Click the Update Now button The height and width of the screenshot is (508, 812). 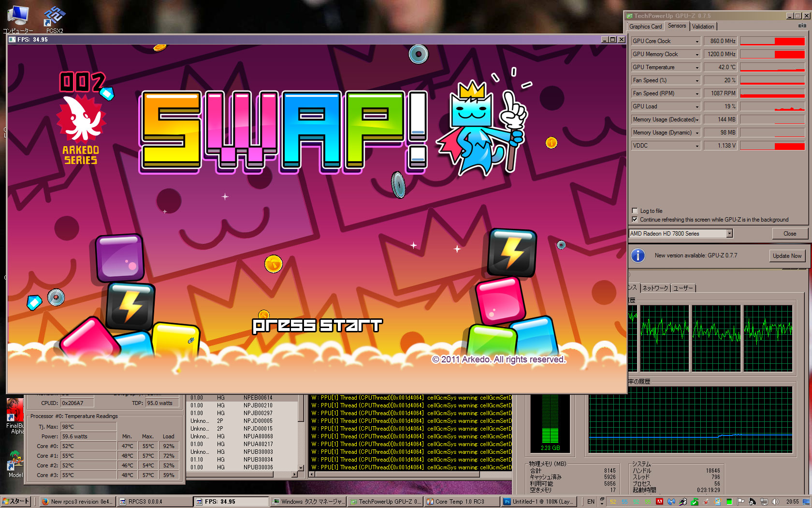coord(787,256)
